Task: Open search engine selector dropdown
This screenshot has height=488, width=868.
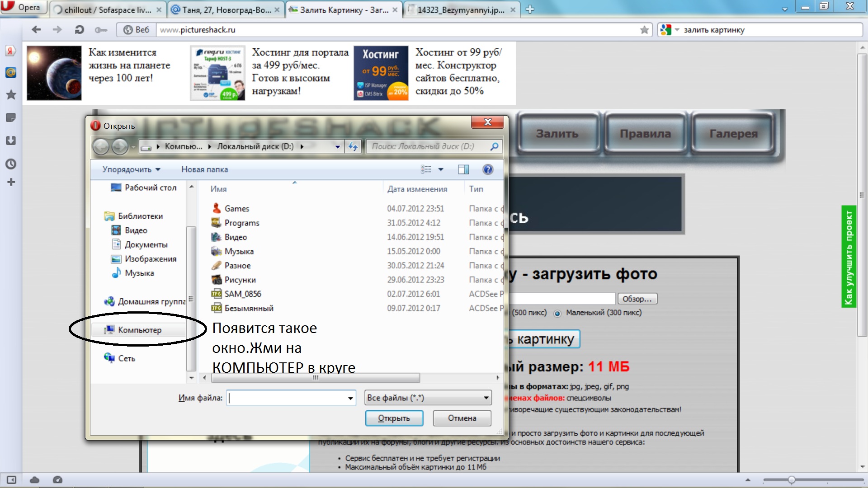Action: tap(670, 30)
